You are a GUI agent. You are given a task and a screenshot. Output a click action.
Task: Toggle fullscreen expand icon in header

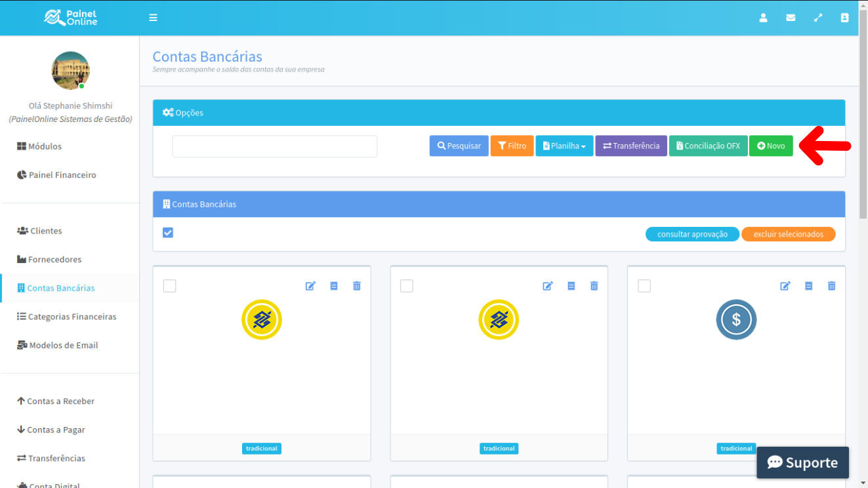[x=818, y=18]
